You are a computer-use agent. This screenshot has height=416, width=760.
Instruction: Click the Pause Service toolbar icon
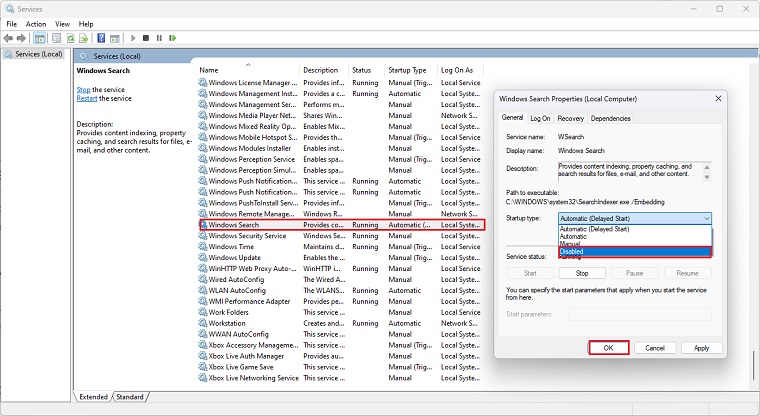click(x=159, y=38)
